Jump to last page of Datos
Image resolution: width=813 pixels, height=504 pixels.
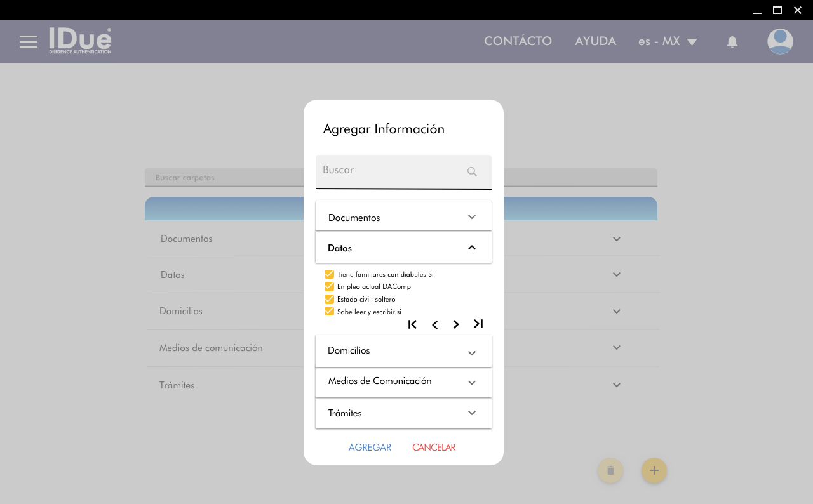tap(478, 324)
